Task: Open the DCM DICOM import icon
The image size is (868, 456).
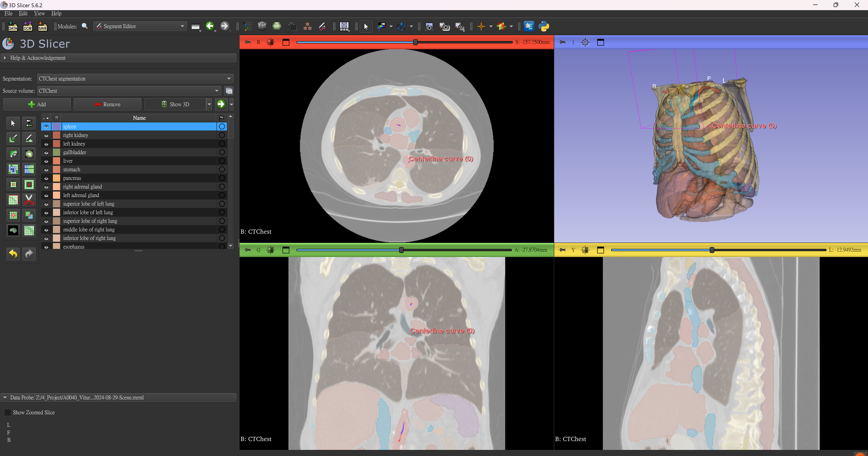Action: 28,26
